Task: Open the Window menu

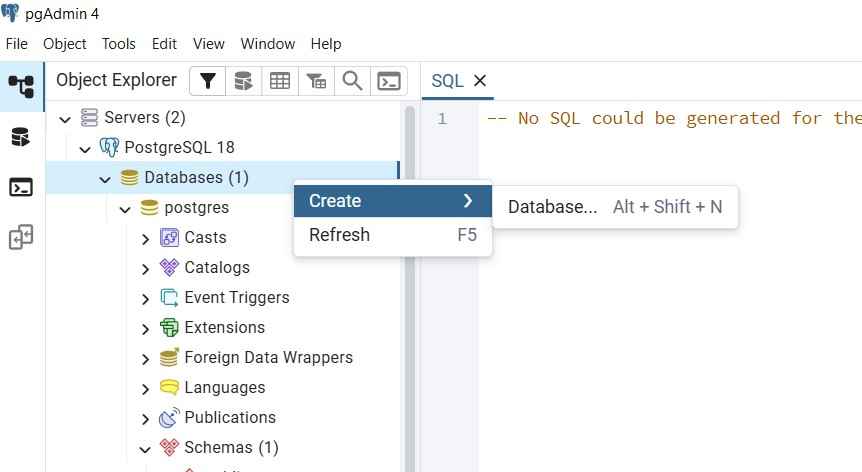Action: click(268, 44)
